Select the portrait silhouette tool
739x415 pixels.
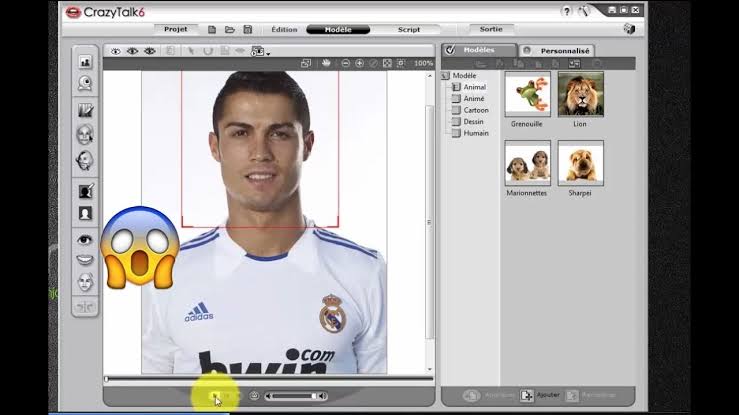click(x=85, y=213)
